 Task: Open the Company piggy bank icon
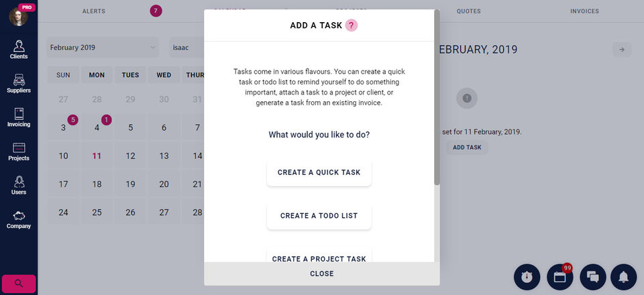pyautogui.click(x=19, y=220)
